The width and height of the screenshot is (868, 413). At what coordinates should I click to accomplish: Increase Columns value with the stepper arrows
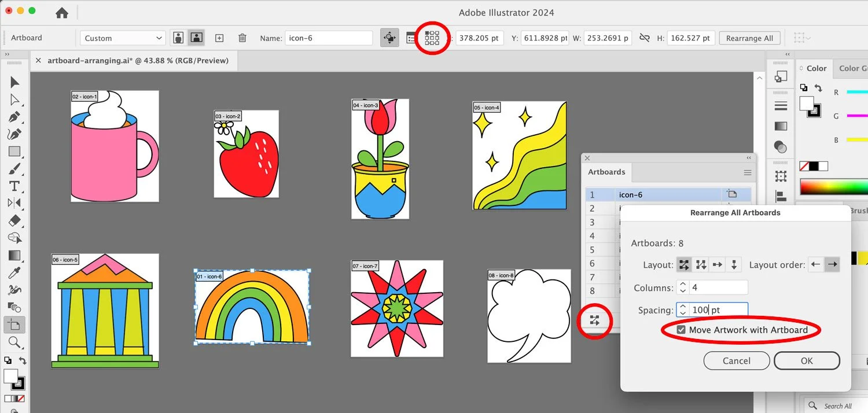[x=682, y=285]
